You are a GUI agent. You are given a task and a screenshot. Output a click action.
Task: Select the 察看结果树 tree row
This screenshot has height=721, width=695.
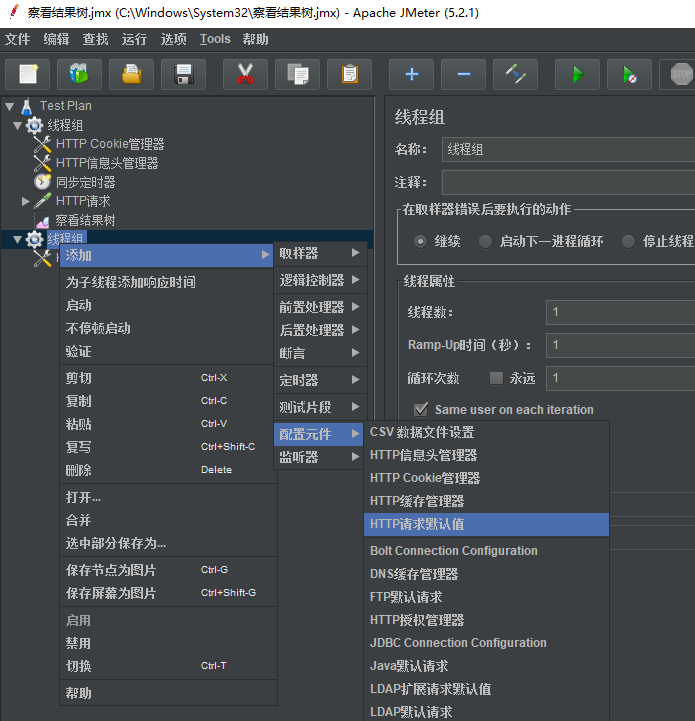pos(86,220)
